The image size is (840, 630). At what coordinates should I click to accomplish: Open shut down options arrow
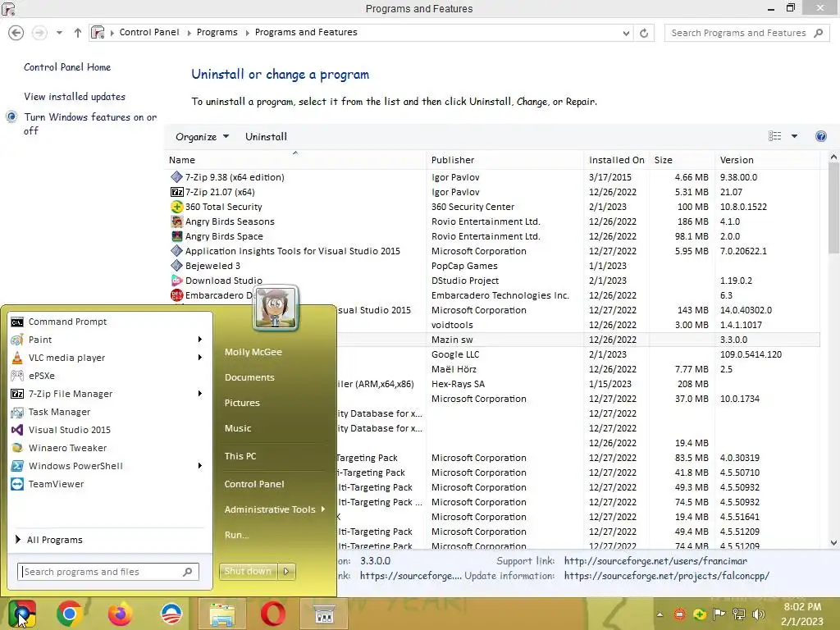[286, 572]
